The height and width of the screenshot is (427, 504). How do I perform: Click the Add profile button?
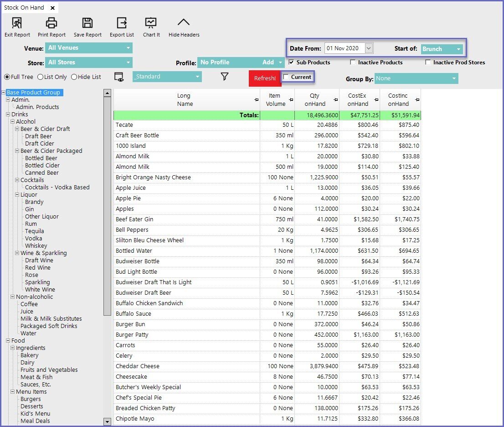(268, 62)
